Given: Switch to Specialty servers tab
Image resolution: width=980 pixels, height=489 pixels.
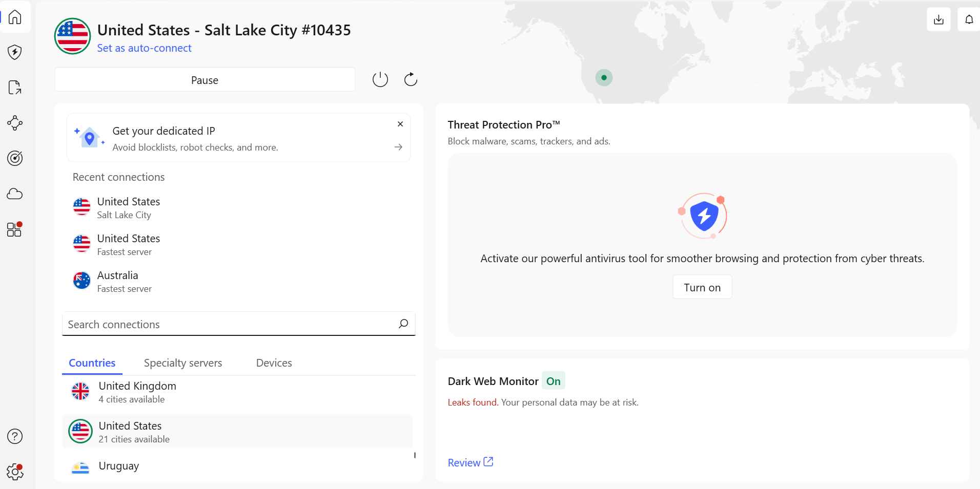Looking at the screenshot, I should (x=183, y=363).
